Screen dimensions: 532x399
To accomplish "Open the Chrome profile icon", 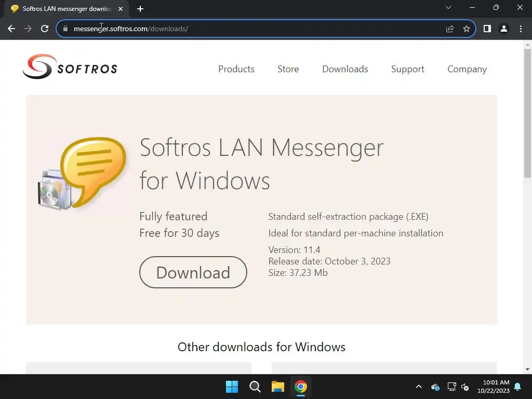I will [504, 29].
